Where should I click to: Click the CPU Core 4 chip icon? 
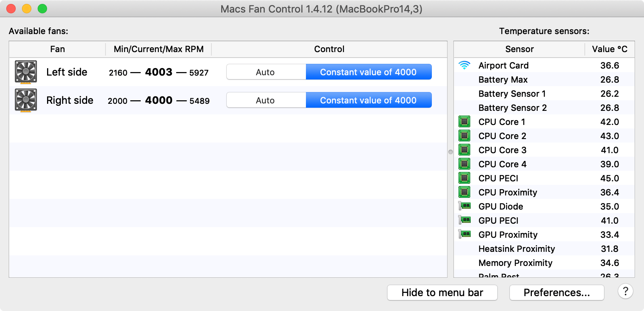(464, 164)
